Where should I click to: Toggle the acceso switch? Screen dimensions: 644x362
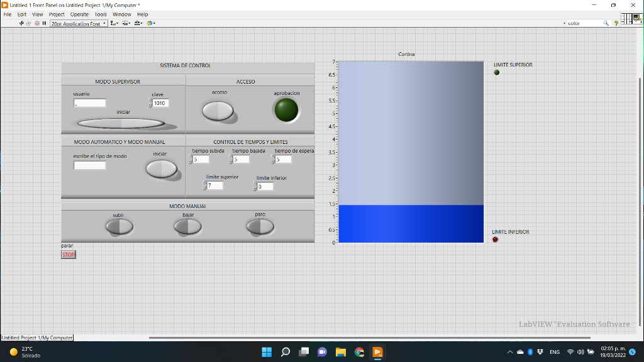tap(219, 109)
